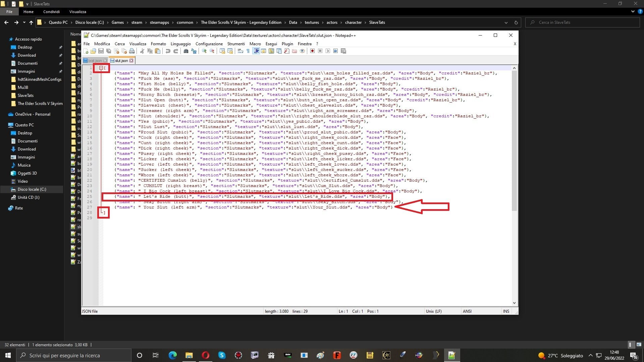
Task: Open Find with the binoculars icon
Action: [186, 51]
